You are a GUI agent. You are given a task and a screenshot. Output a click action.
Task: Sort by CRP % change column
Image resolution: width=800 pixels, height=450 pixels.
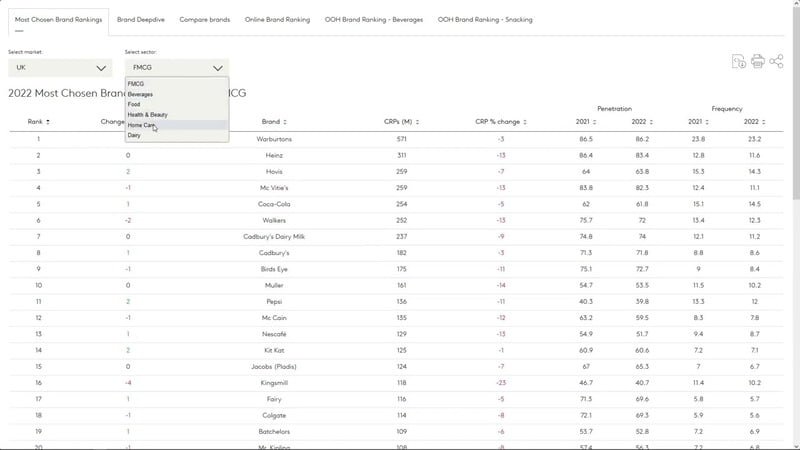click(x=525, y=122)
